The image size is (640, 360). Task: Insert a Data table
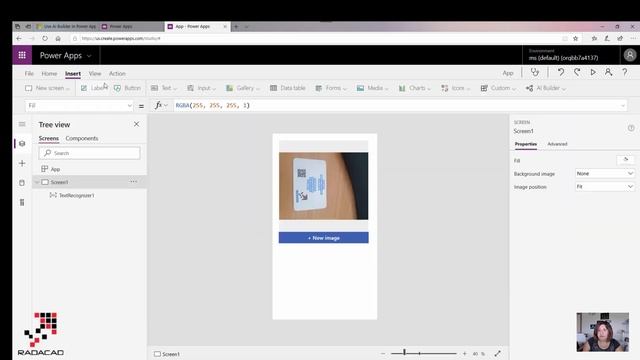click(287, 88)
